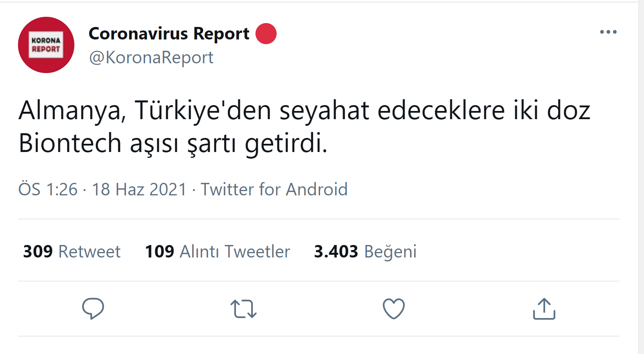Click the 18 Haz 2021 date
Viewport: 644px width, 354px height.
pyautogui.click(x=139, y=190)
